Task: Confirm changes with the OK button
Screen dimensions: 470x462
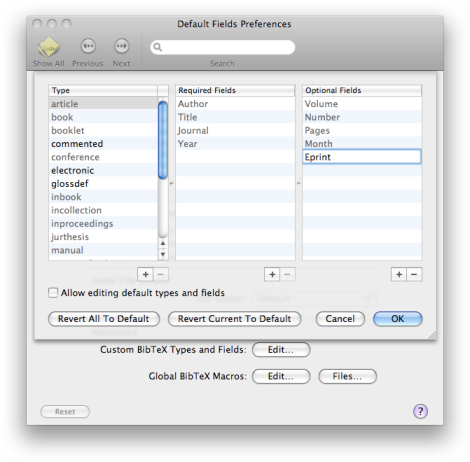Action: pyautogui.click(x=398, y=319)
